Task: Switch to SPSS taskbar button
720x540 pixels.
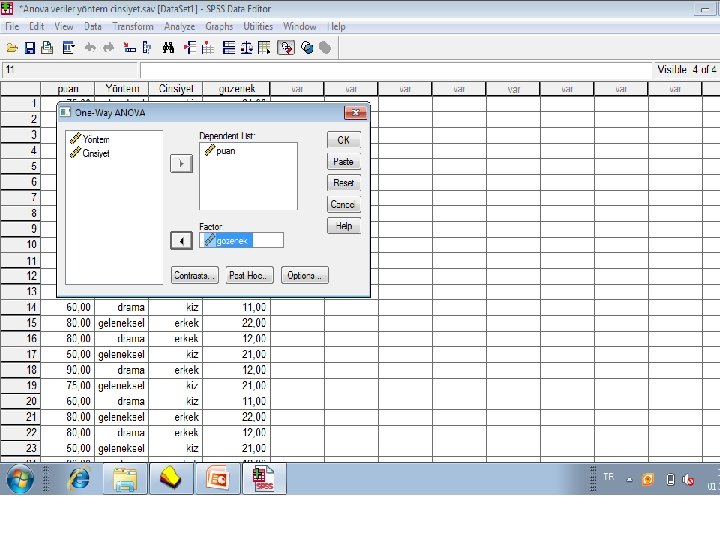Action: coord(264,479)
